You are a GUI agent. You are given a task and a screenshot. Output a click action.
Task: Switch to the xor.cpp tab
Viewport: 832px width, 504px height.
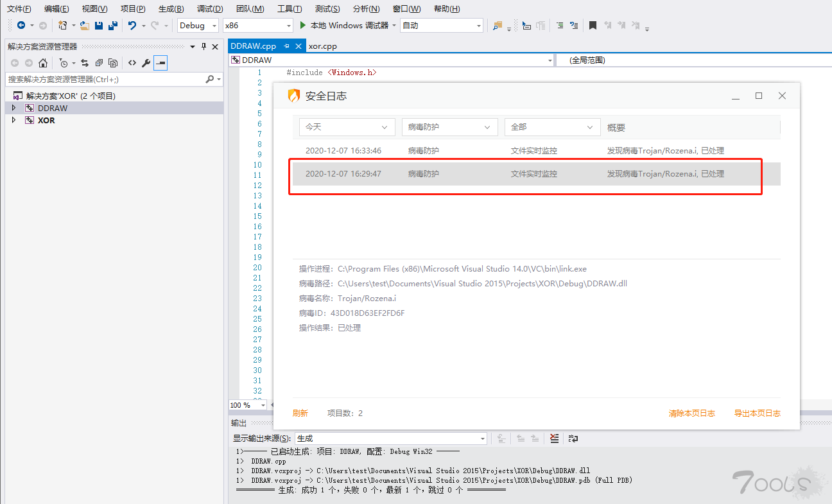[x=322, y=46]
